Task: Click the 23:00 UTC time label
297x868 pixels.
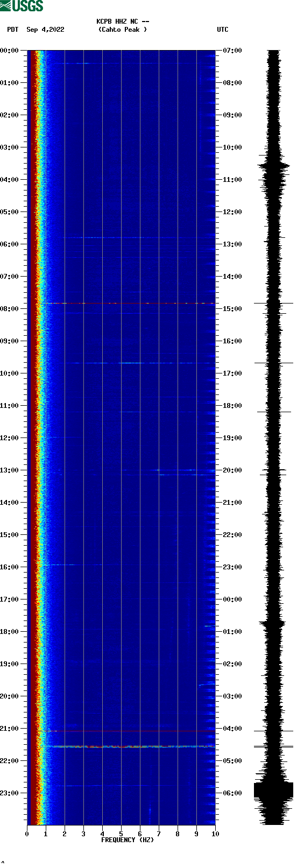Action: (232, 567)
